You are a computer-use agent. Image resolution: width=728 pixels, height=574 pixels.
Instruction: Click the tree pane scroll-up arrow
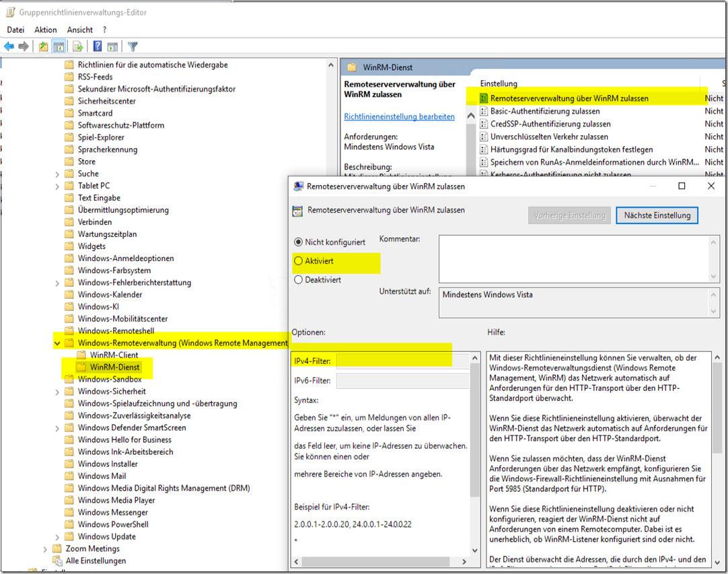[x=330, y=65]
